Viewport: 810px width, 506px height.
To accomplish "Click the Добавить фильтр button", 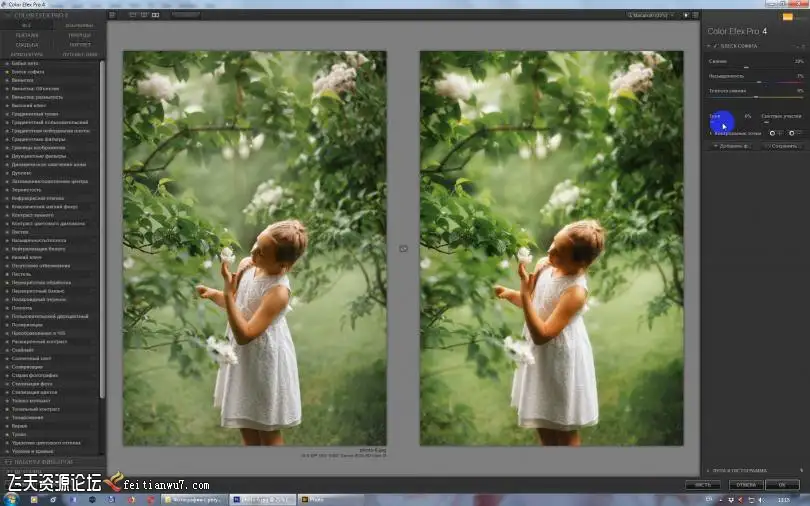I will click(731, 146).
